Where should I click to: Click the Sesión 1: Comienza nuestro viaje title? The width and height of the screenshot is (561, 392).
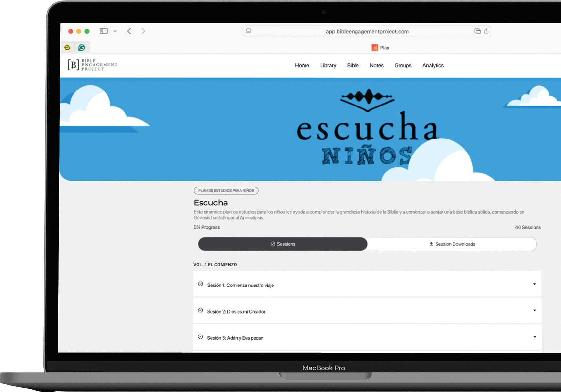pos(240,285)
